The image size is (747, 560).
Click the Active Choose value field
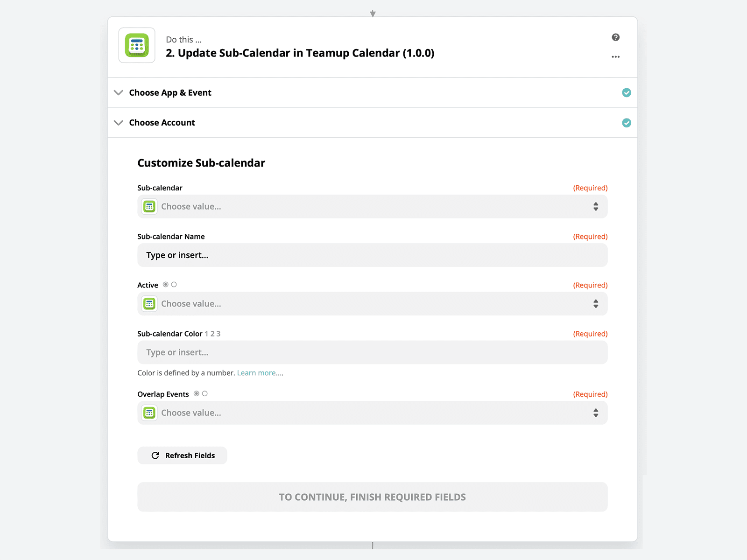(373, 304)
